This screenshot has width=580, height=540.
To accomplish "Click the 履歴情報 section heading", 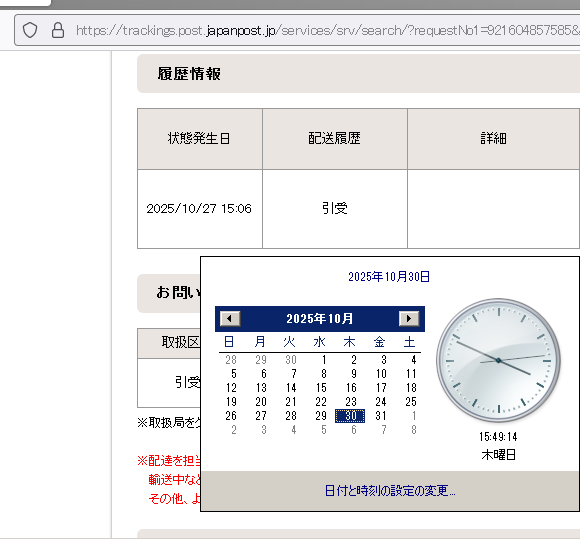I will pyautogui.click(x=189, y=74).
